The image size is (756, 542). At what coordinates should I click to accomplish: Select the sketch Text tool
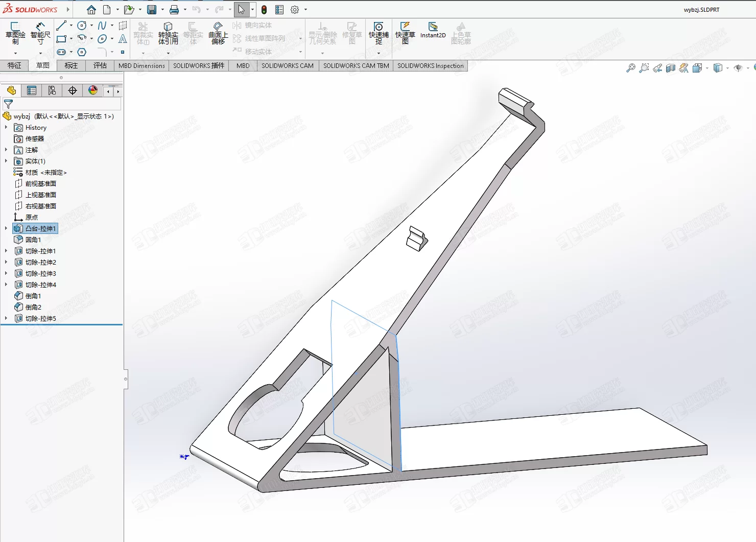123,38
